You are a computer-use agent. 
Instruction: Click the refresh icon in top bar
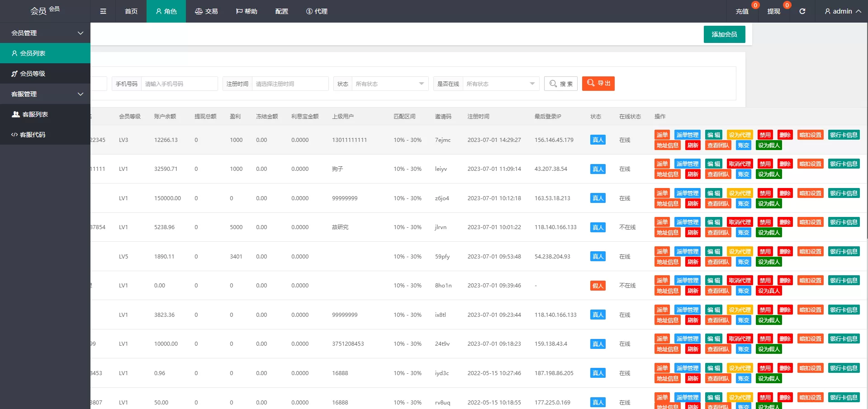point(802,11)
